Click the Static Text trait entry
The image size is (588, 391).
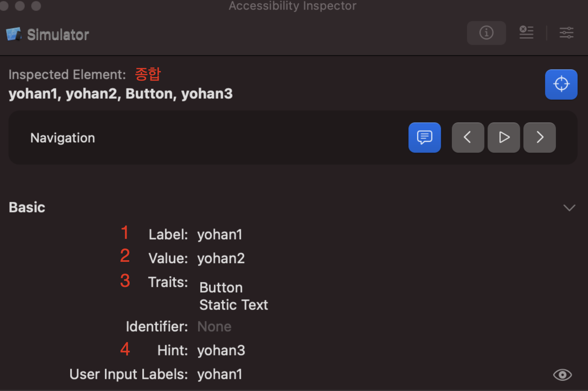tap(234, 305)
